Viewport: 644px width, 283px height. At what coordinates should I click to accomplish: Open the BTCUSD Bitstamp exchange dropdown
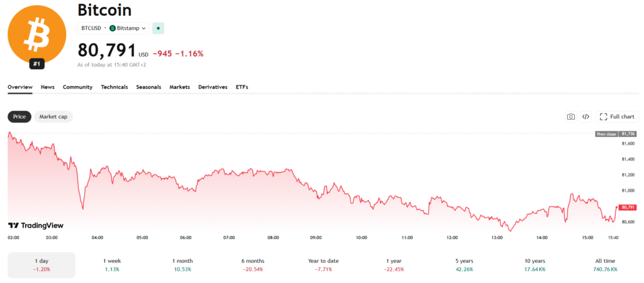coord(113,28)
